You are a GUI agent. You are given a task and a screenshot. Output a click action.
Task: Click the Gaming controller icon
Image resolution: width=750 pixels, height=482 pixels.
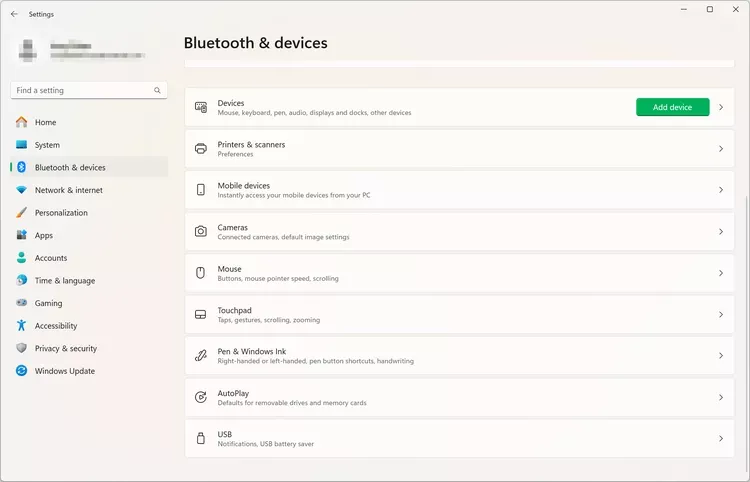point(21,303)
